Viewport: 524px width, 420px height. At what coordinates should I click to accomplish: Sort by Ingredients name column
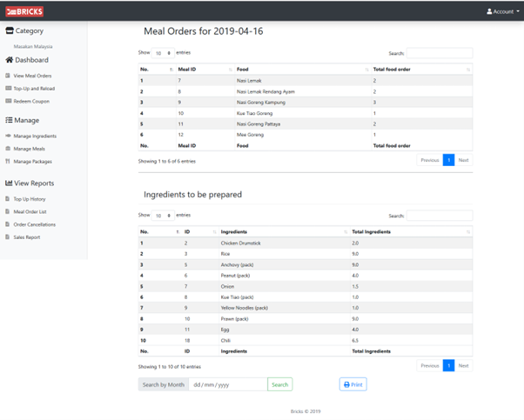click(x=285, y=231)
